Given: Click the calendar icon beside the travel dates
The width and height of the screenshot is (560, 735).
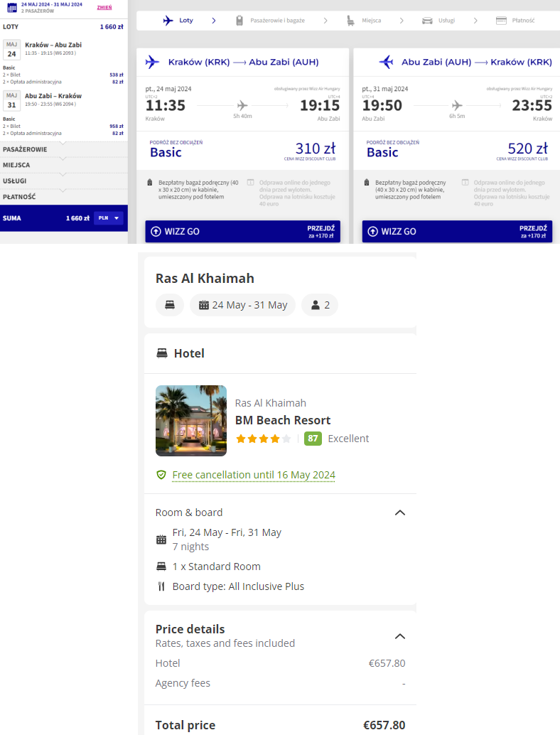Looking at the screenshot, I should click(11, 8).
